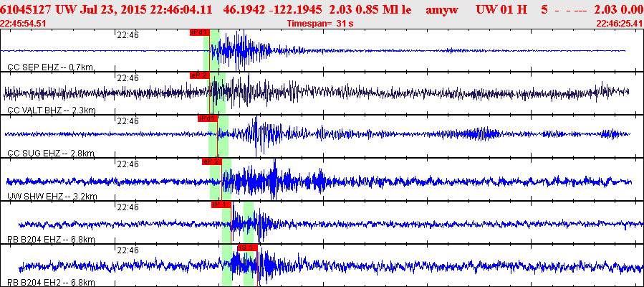Screen dimensions: 644x287
Task: Click the CC SUG EHZ -- 2.8km label
Action: (x=52, y=154)
